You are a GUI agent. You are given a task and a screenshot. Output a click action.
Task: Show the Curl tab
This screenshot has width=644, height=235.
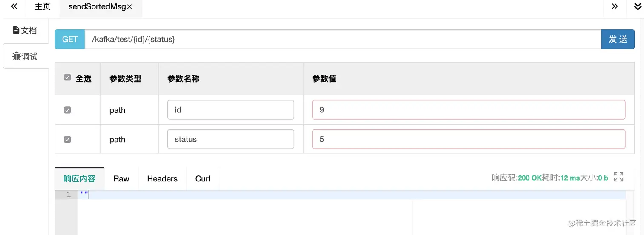point(203,179)
